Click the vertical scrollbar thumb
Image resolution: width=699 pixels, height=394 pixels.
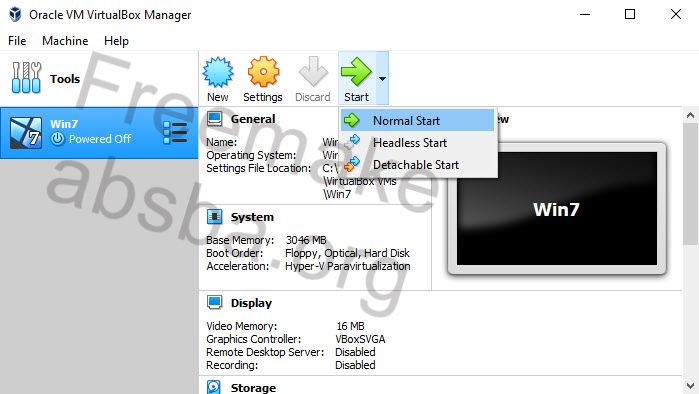coord(691,184)
